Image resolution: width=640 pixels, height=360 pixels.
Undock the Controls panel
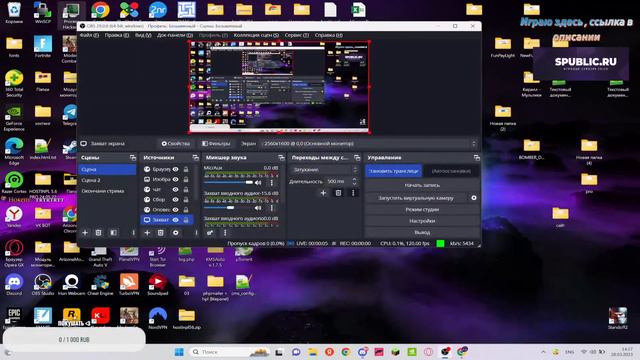477,158
